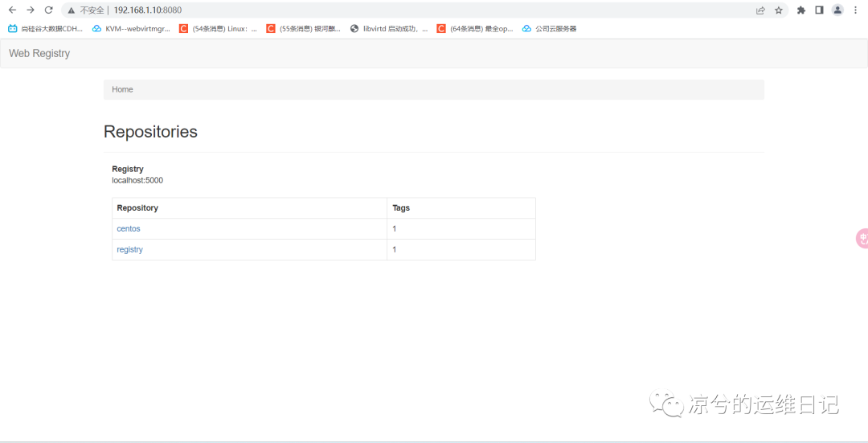
Task: Open the 尚硅谷大数据CDH bookmark
Action: click(x=45, y=29)
